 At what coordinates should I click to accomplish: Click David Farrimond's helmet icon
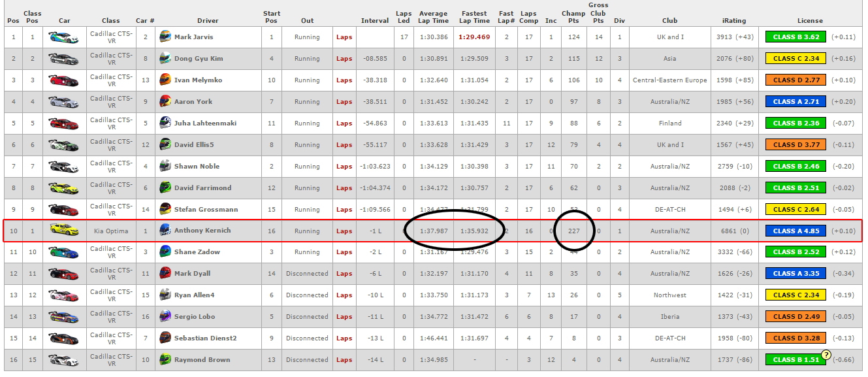tap(165, 188)
